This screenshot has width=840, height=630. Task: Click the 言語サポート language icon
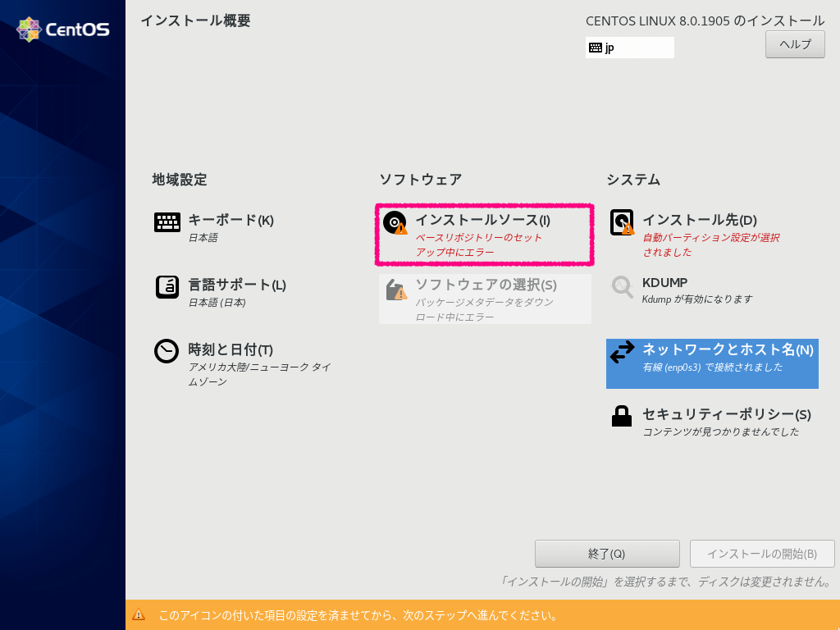tap(167, 287)
